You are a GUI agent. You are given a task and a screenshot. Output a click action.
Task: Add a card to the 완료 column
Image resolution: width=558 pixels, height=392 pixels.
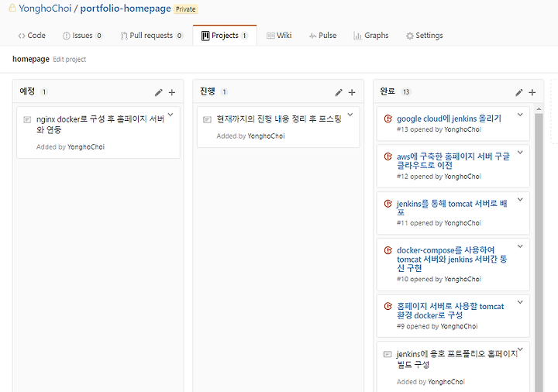(x=532, y=92)
